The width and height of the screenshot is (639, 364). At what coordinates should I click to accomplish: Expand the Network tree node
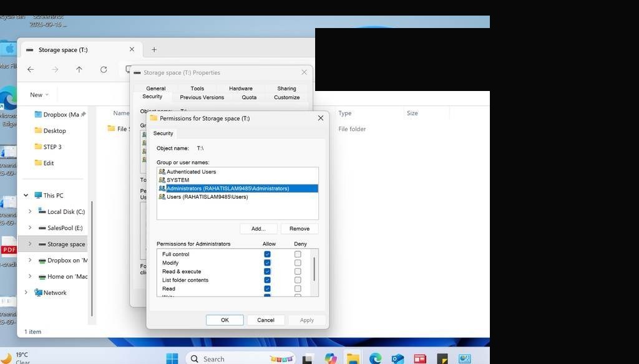[26, 293]
